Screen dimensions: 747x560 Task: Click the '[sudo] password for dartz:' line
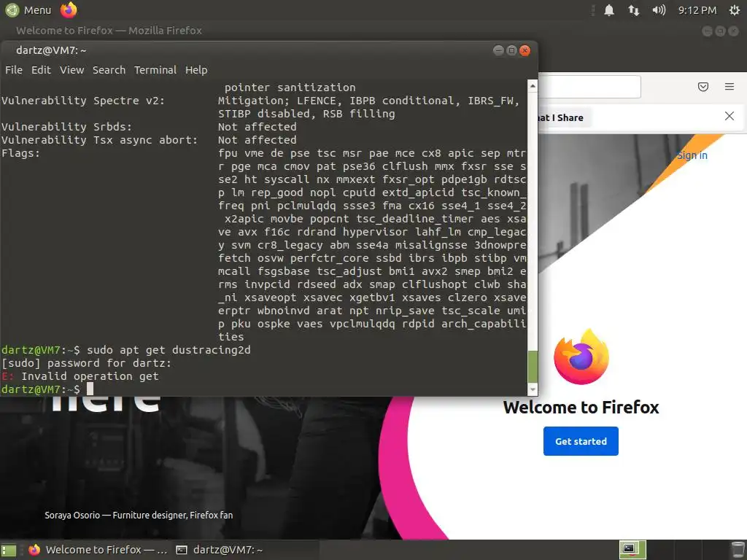click(x=86, y=363)
